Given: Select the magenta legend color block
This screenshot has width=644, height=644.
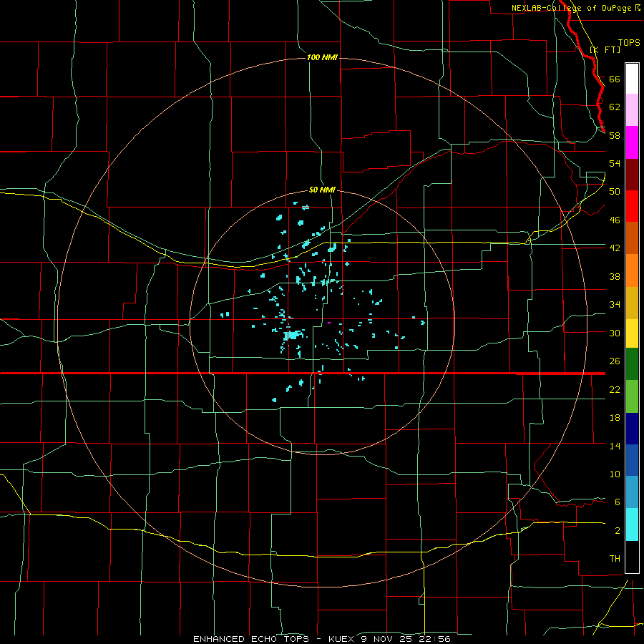Looking at the screenshot, I should tap(632, 142).
